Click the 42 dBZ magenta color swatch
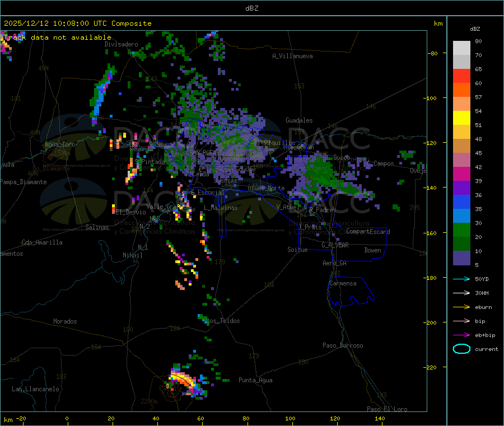The height and width of the screenshot is (426, 504). click(461, 174)
